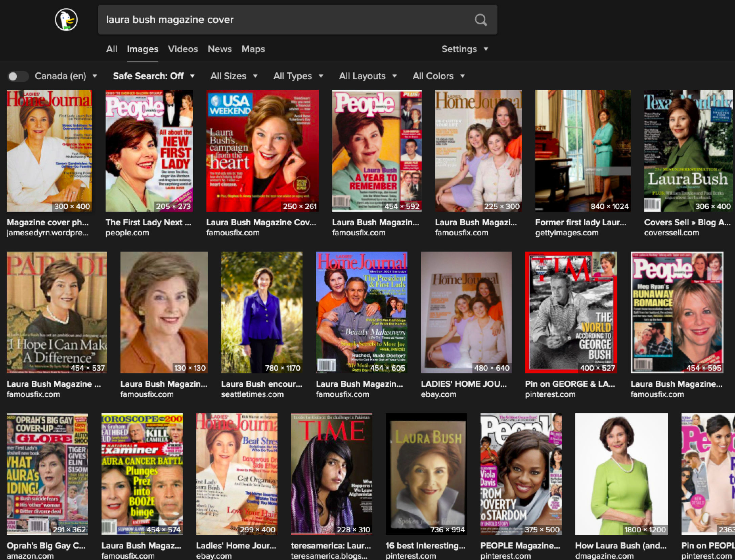Switch to the Videos tab
Image resolution: width=735 pixels, height=560 pixels.
183,49
